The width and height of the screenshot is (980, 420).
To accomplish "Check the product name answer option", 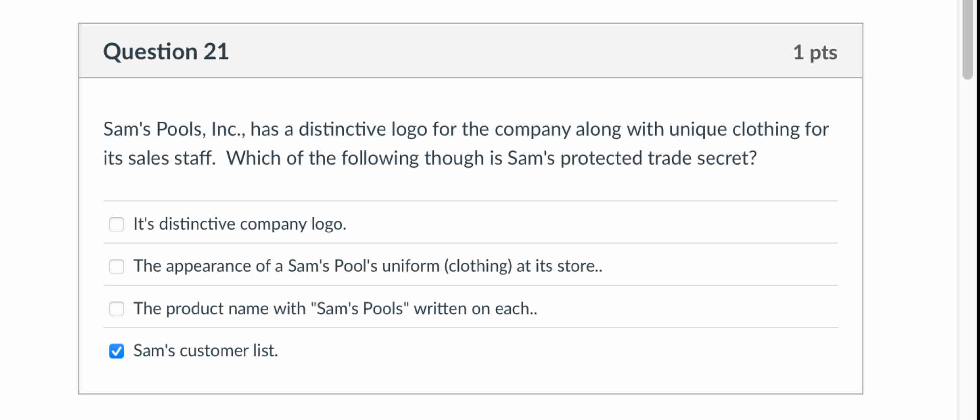I will point(116,309).
